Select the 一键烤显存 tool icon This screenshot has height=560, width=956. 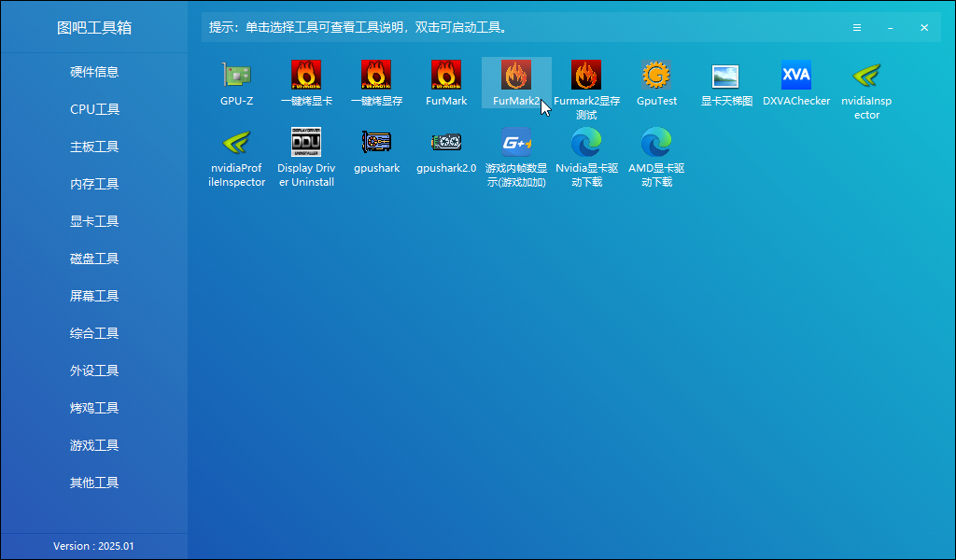point(376,76)
